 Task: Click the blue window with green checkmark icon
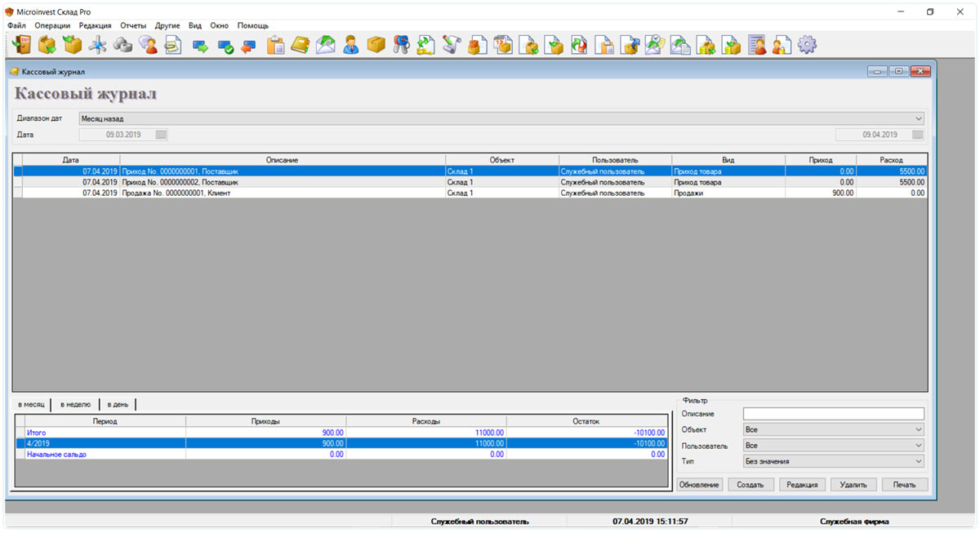225,46
